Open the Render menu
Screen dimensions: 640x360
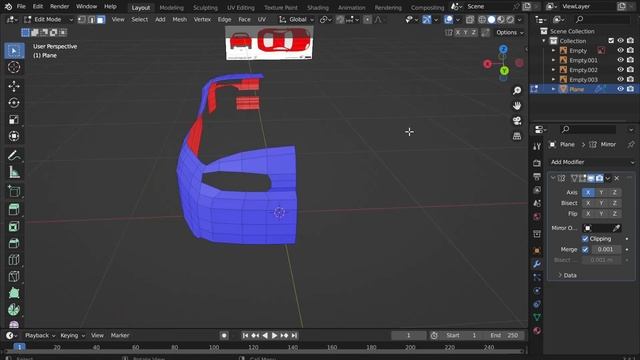click(x=60, y=7)
